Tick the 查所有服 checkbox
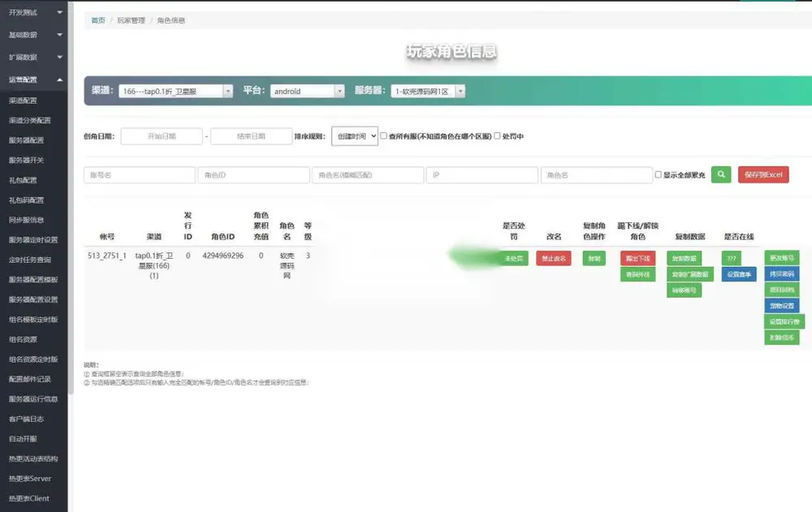 (x=384, y=136)
